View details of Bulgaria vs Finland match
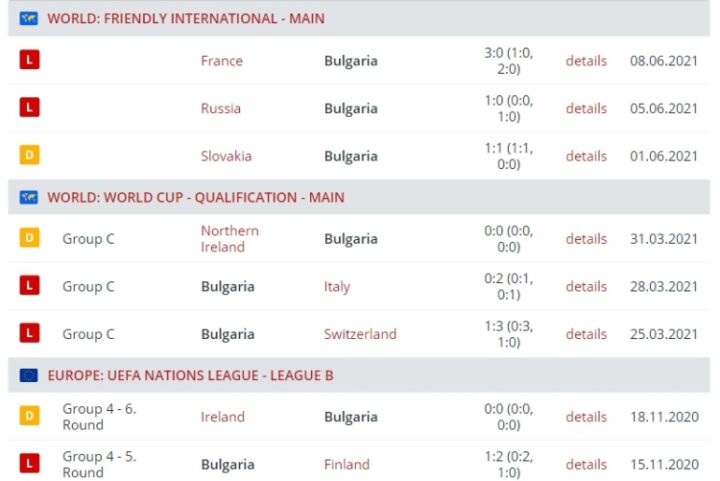This screenshot has width=720, height=481. 586,464
